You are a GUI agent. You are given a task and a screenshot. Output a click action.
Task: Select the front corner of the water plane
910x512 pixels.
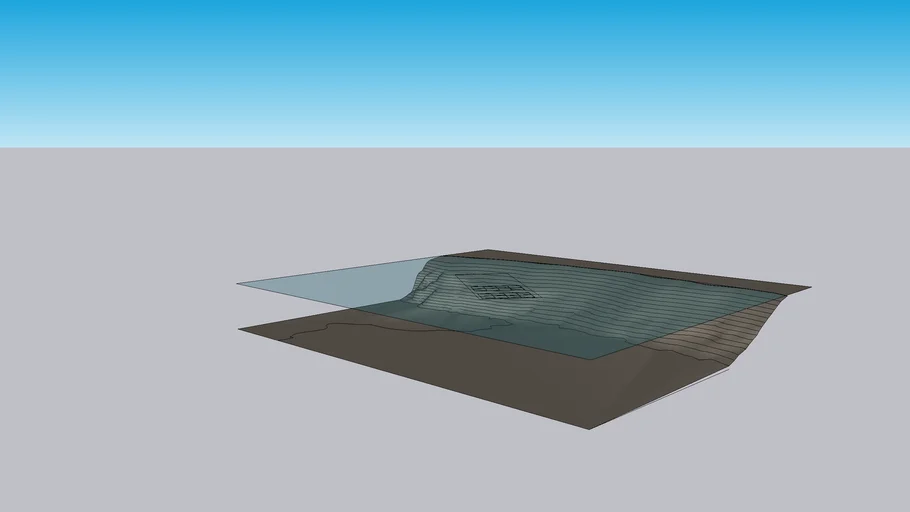tap(597, 357)
